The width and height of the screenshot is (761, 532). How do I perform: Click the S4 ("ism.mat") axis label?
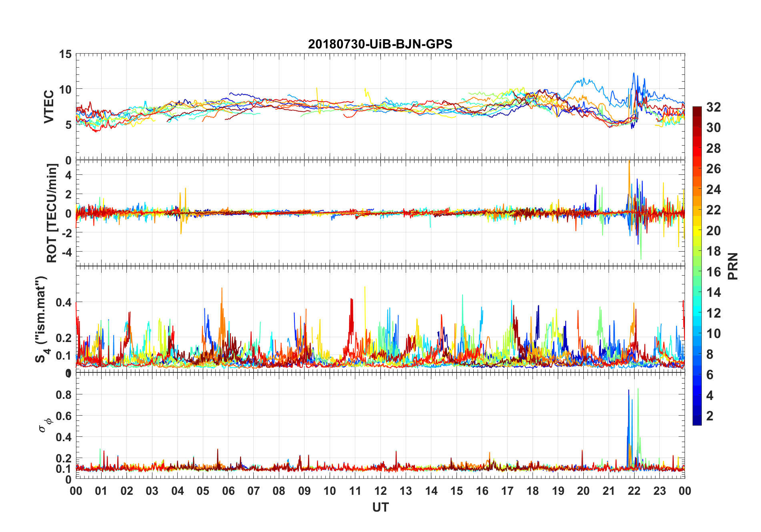[x=42, y=319]
